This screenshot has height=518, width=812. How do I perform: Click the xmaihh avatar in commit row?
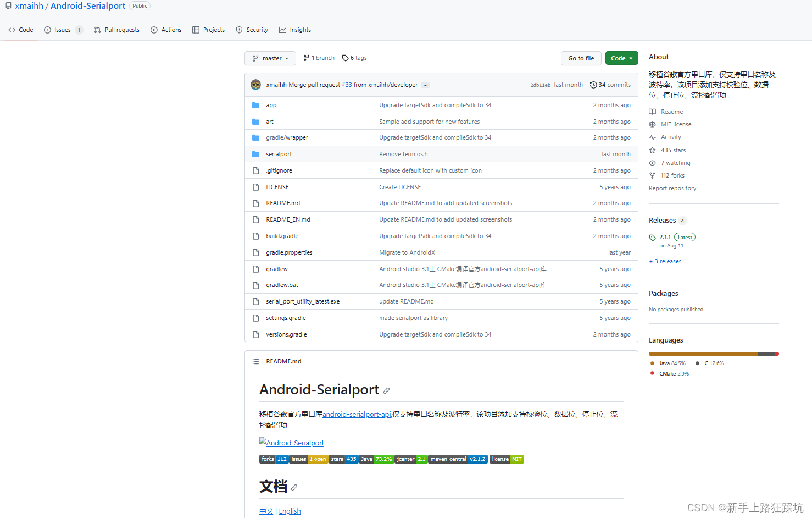click(255, 85)
